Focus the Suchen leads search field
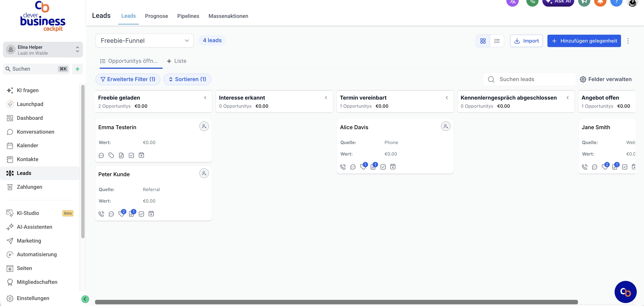This screenshot has width=644, height=306. 529,79
